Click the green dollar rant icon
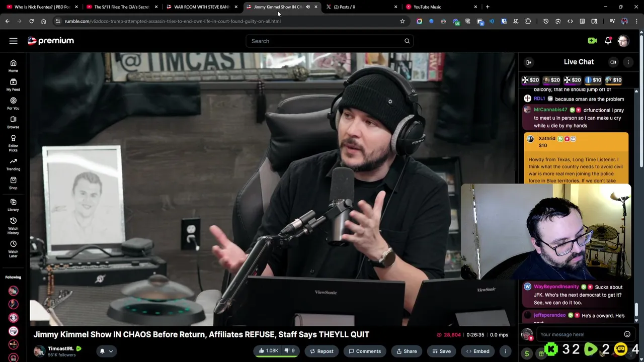The height and width of the screenshot is (362, 644). [527, 353]
